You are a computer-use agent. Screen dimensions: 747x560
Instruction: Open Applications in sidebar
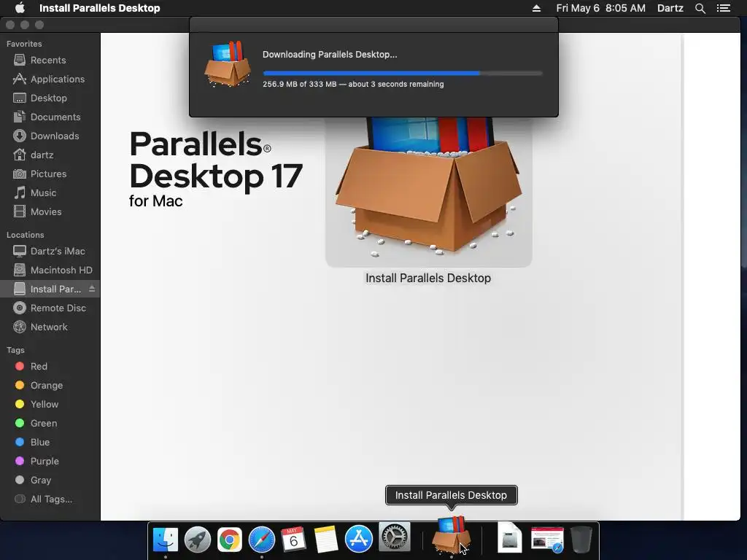(50, 79)
